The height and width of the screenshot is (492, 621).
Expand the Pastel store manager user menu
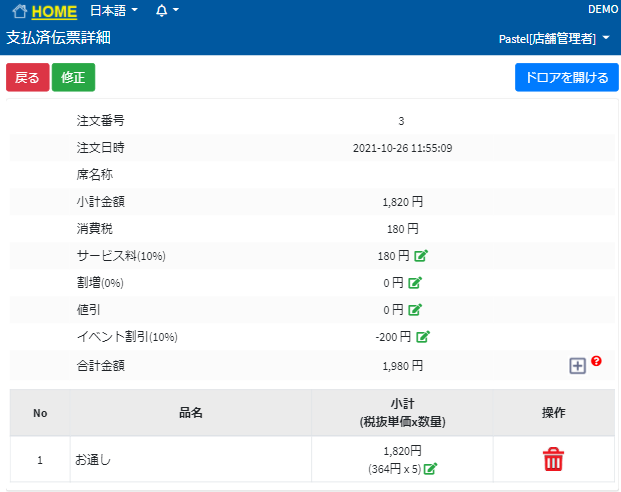[x=553, y=39]
